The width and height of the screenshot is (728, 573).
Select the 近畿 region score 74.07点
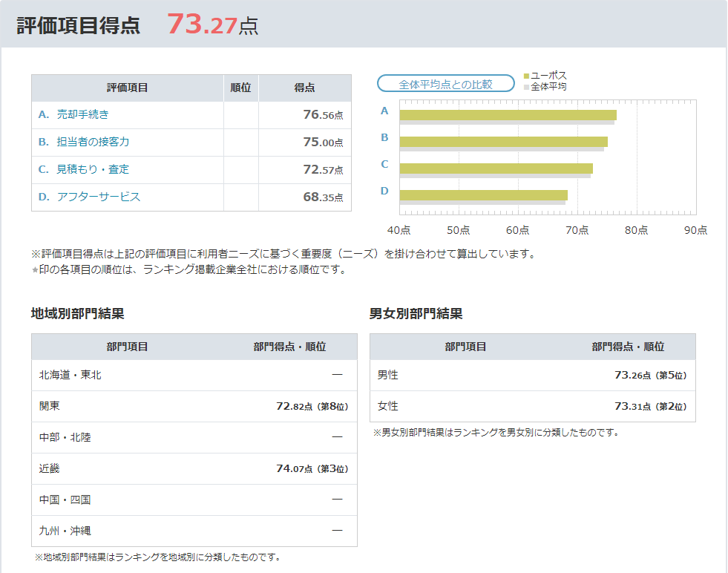tap(312, 469)
